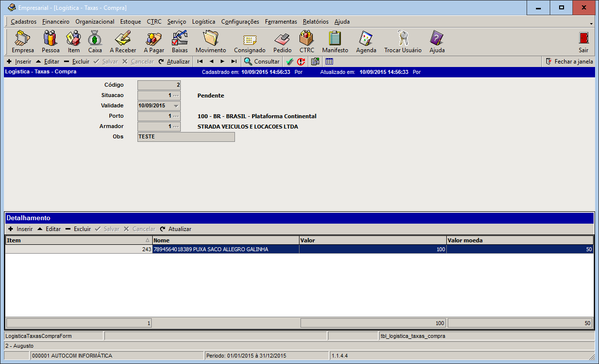The image size is (599, 364).
Task: Click the Pessoa icon
Action: click(50, 42)
